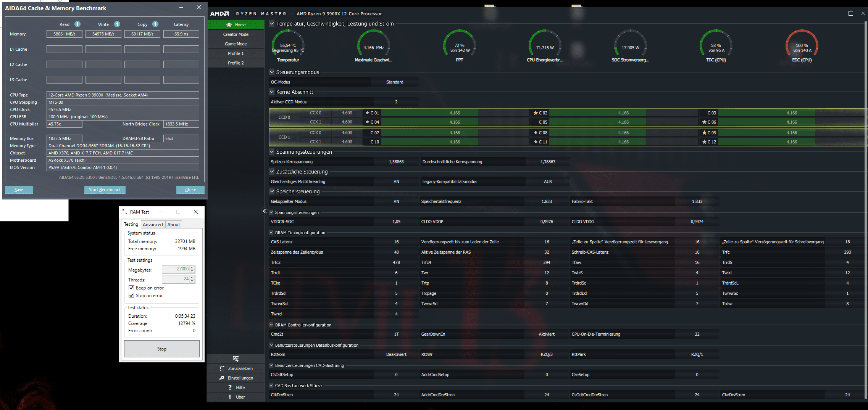Viewport: 868px width, 410px height.
Task: Click the Zurücksetzen button label
Action: pyautogui.click(x=240, y=368)
